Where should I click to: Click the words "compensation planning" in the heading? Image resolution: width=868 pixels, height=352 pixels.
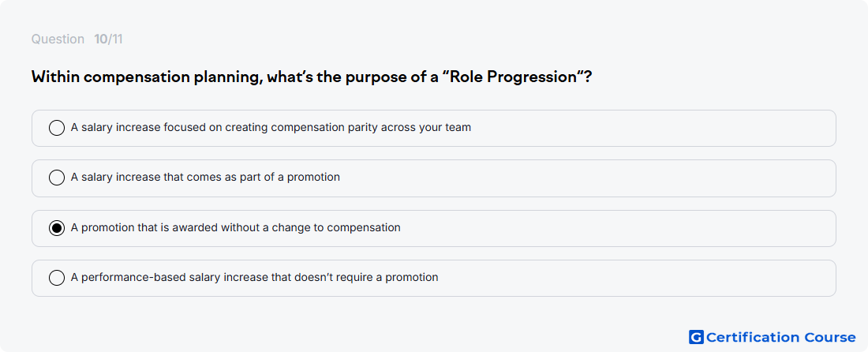[x=173, y=77]
